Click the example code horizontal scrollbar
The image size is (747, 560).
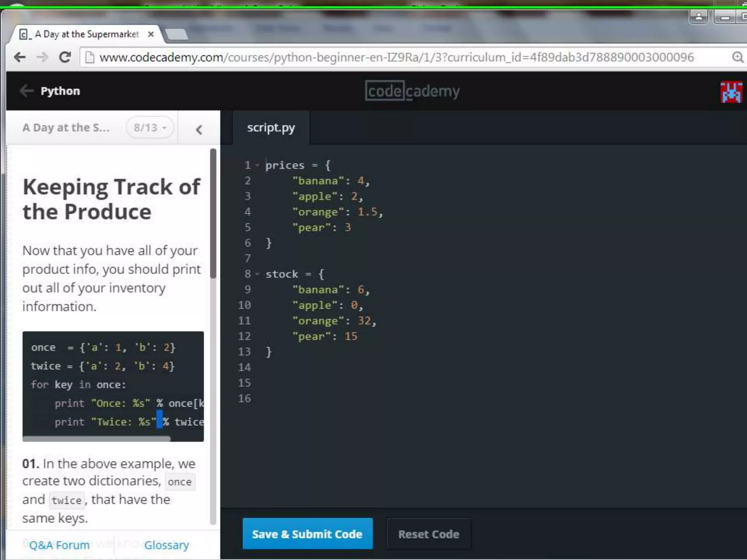(97, 439)
